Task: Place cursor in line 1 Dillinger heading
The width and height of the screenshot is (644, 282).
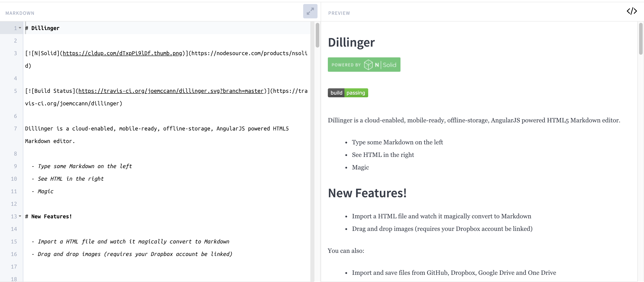Action: [x=45, y=28]
